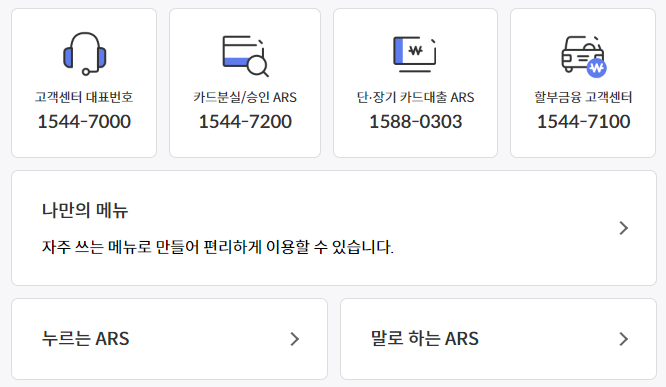Open the 말로 하는 ARS button
Viewport: 666px width, 387px height.
click(498, 339)
